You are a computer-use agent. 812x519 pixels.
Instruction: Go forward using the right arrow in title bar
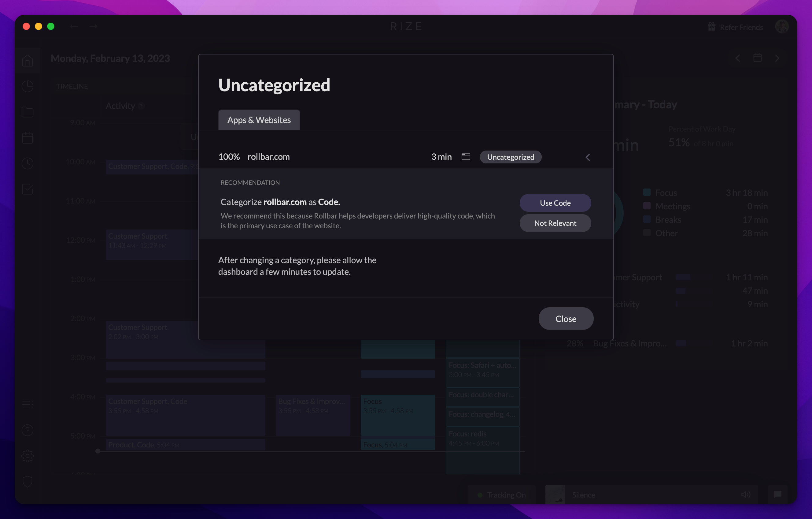point(94,26)
